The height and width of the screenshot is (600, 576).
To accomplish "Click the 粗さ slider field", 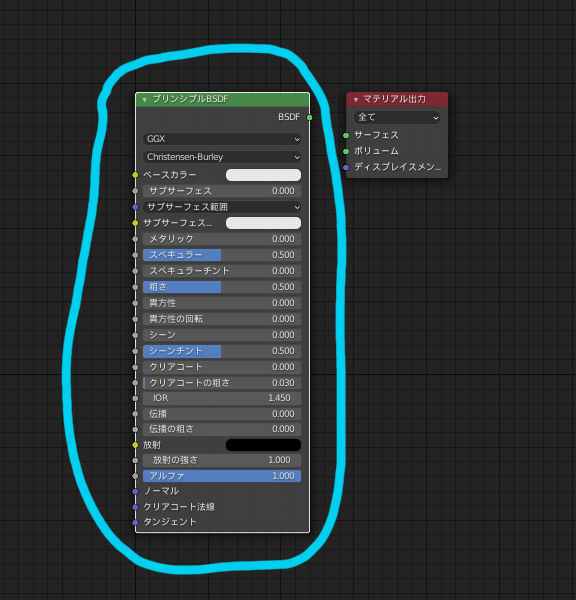I will pos(222,287).
